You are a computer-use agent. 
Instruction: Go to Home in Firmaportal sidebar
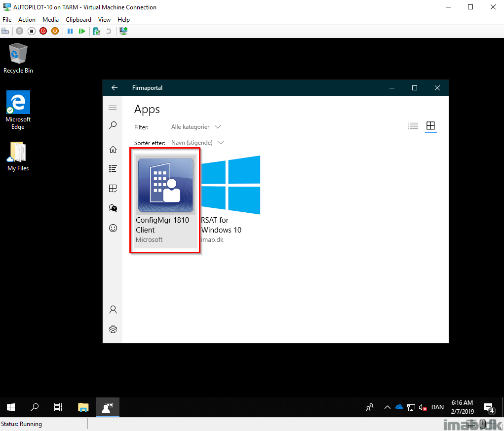pos(113,150)
